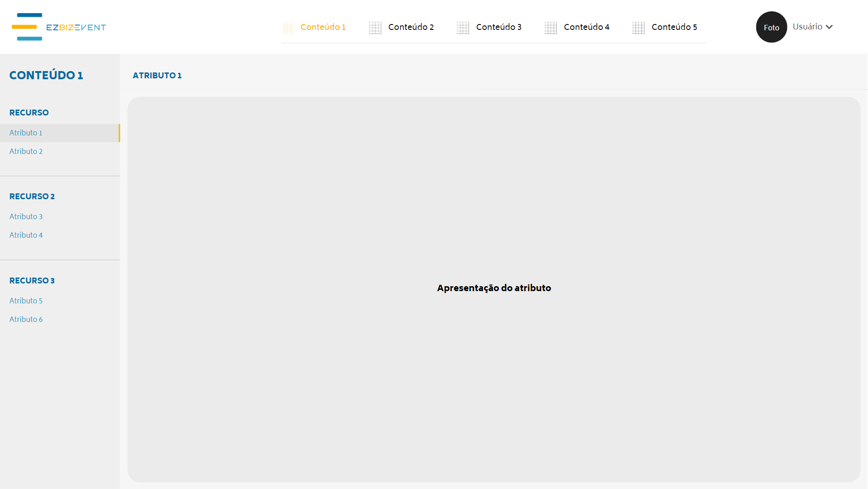The width and height of the screenshot is (868, 489).
Task: Click the Usuário name label
Action: [x=807, y=27]
